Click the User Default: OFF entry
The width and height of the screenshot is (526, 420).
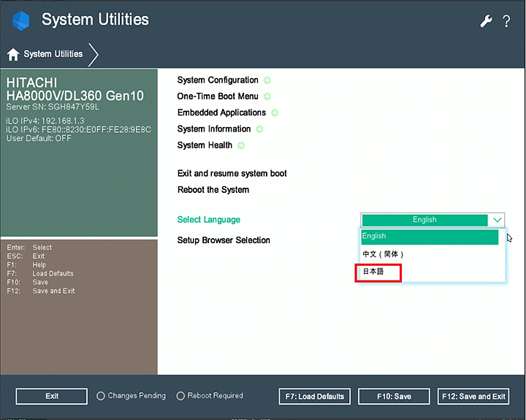click(x=39, y=138)
